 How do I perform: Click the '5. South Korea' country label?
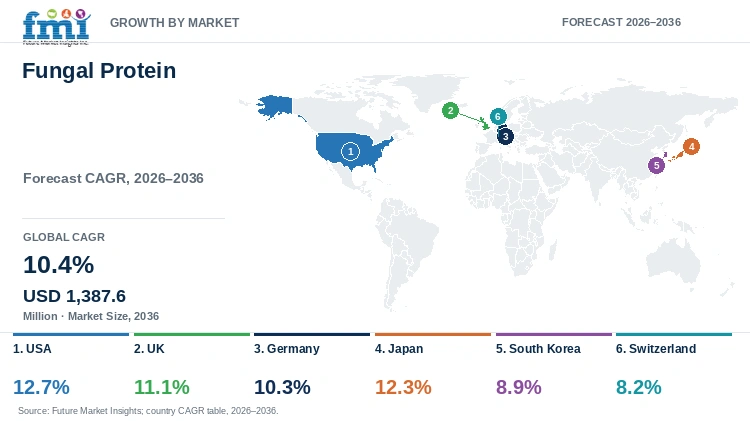(538, 349)
